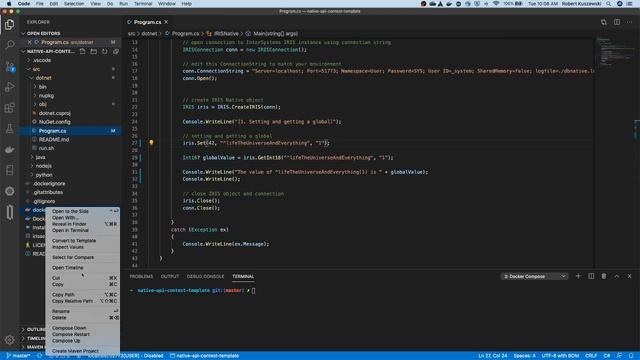Screen dimensions: 640x360
Task: Click New File icon in explorer header
Action: click(82, 51)
